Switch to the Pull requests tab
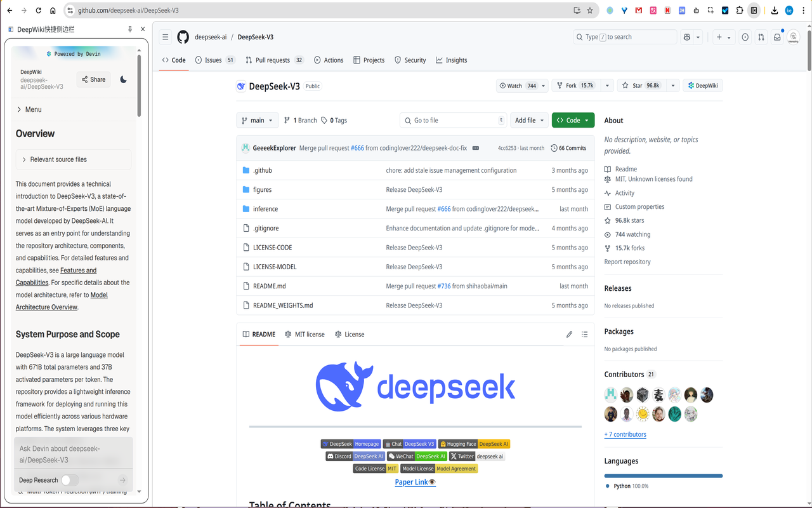Image resolution: width=812 pixels, height=508 pixels. [274, 60]
